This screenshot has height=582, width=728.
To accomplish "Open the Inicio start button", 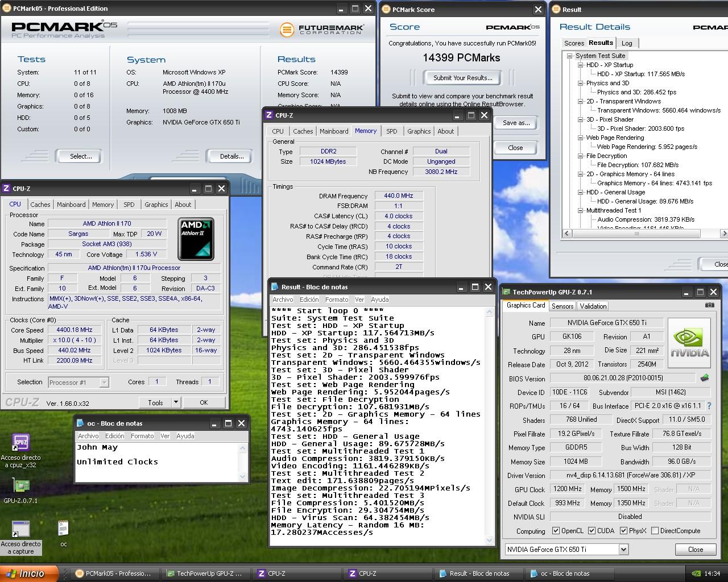I will pyautogui.click(x=29, y=573).
